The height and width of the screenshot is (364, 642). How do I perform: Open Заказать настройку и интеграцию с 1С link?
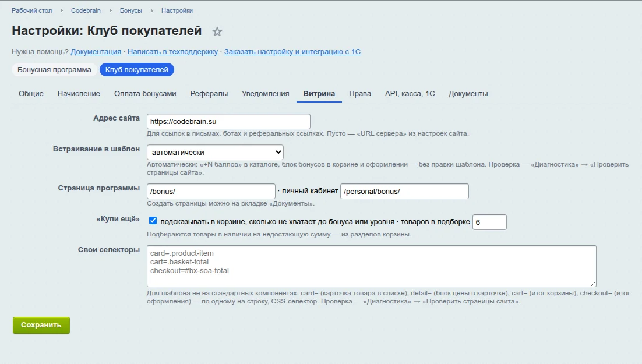tap(292, 52)
